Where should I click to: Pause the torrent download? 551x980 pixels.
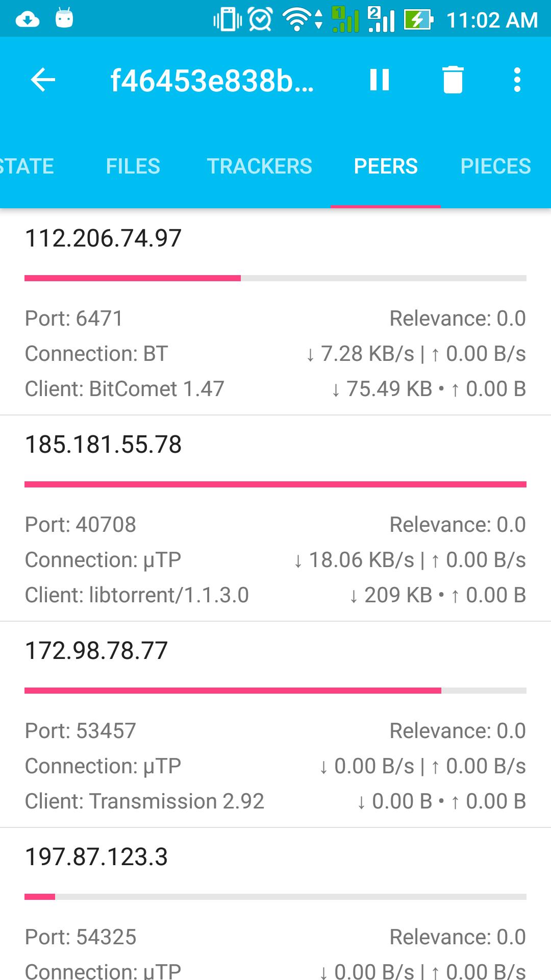[380, 80]
